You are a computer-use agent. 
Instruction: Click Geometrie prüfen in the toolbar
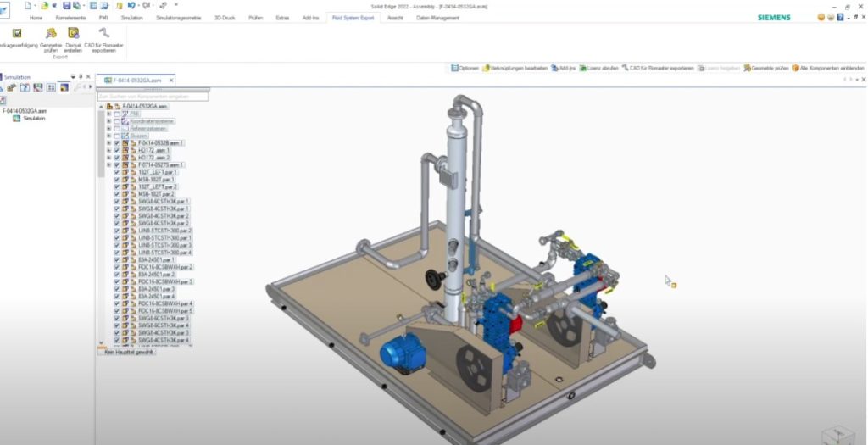tap(766, 68)
